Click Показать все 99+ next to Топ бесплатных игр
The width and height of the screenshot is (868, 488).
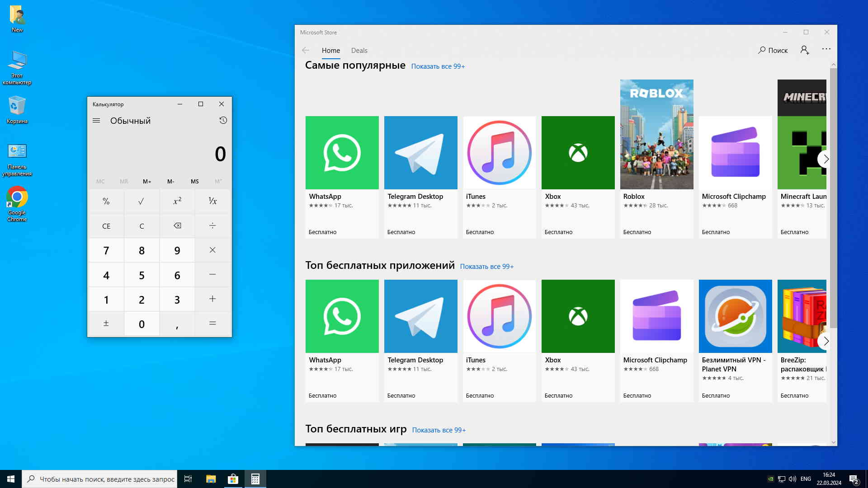click(439, 430)
